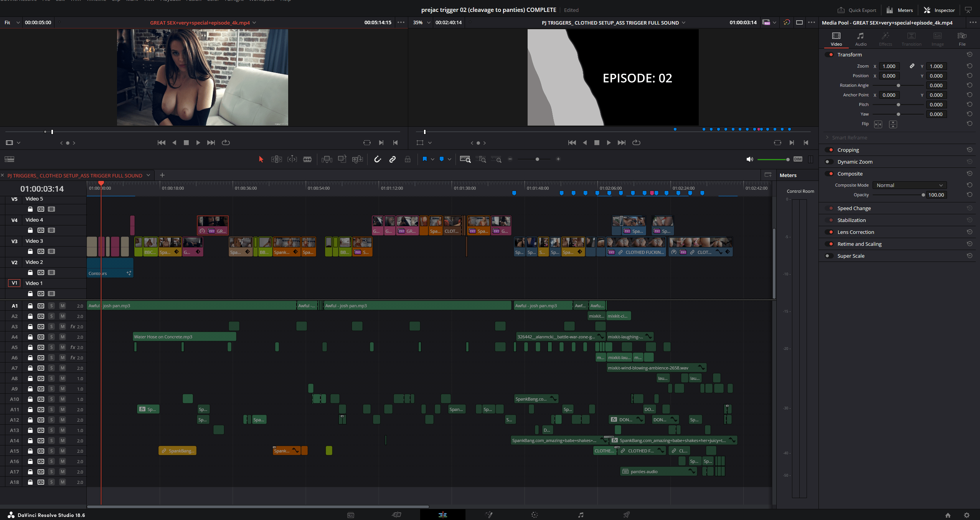Click the flip horizontal icon
Image resolution: width=980 pixels, height=520 pixels.
tap(878, 124)
